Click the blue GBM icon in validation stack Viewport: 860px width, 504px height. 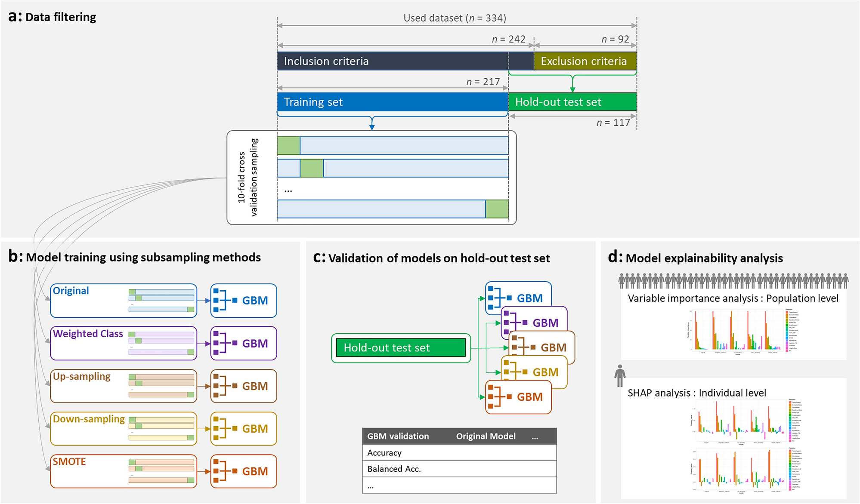click(x=499, y=297)
